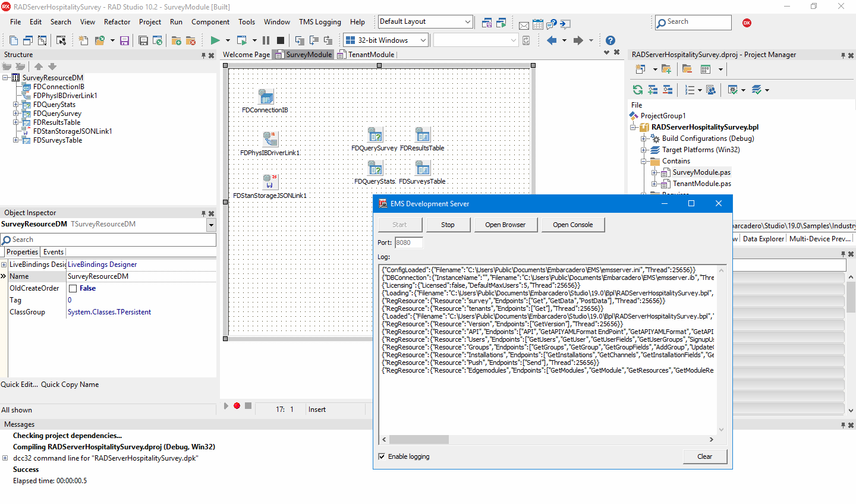Click the Open Browser button
Image resolution: width=856 pixels, height=504 pixels.
(505, 225)
